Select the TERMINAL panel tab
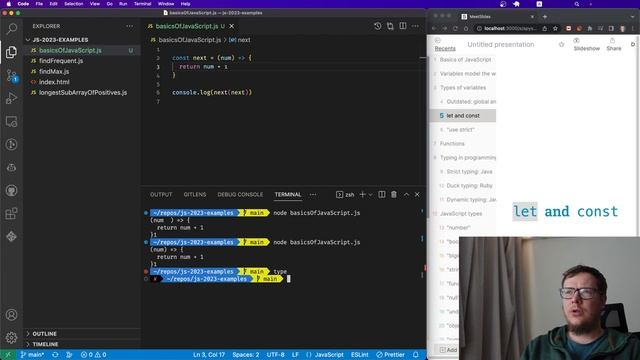 pos(288,195)
